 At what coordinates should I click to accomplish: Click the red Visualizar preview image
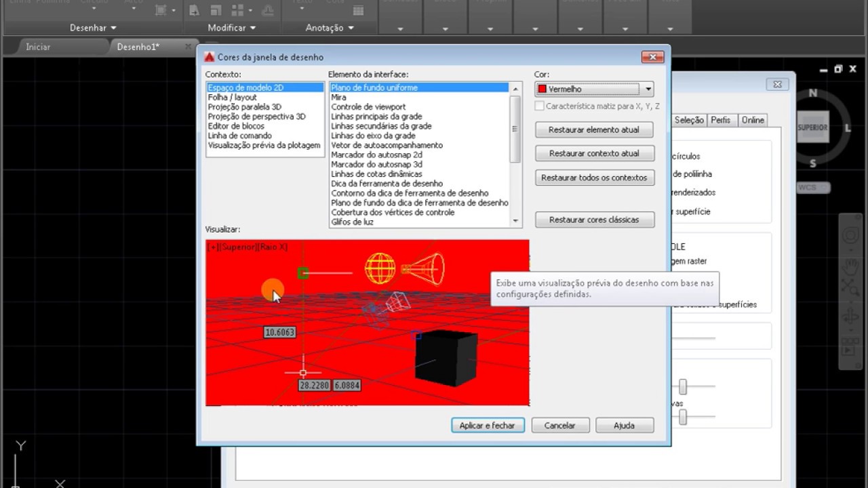[368, 323]
